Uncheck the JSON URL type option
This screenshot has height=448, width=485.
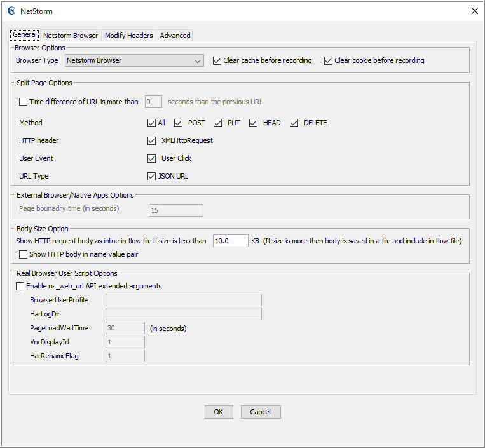click(x=151, y=176)
